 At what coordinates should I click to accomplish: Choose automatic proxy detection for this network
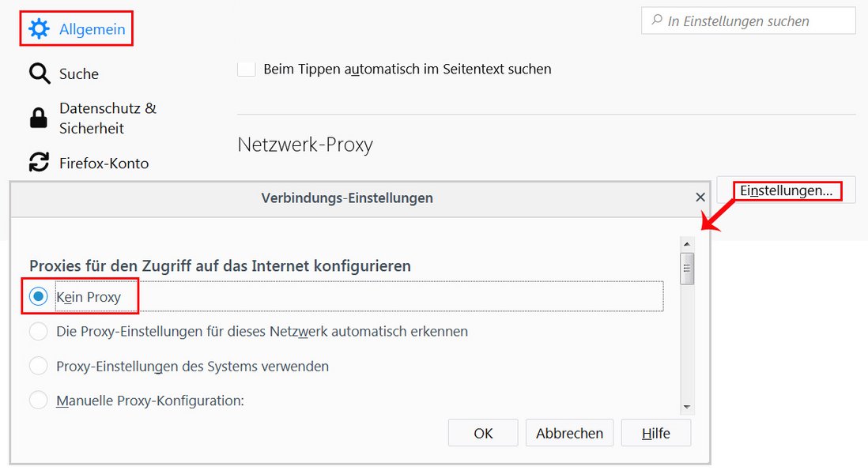click(x=39, y=331)
